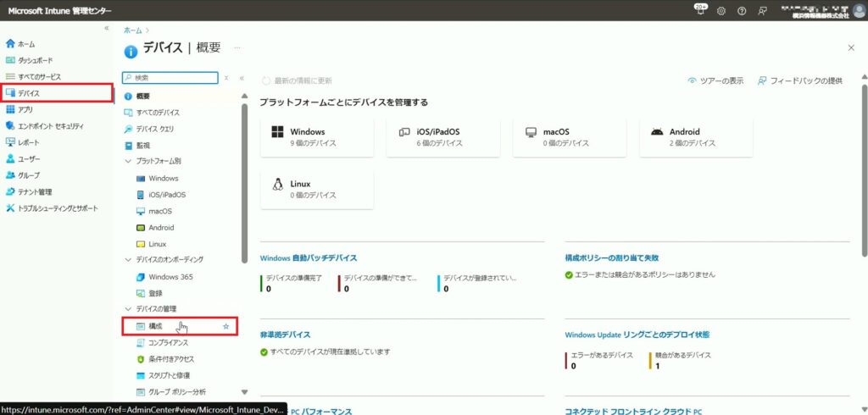Viewport: 868px width, 415px height.
Task: Open Windows Update リングごとのデプロイ状態 link
Action: (x=637, y=335)
